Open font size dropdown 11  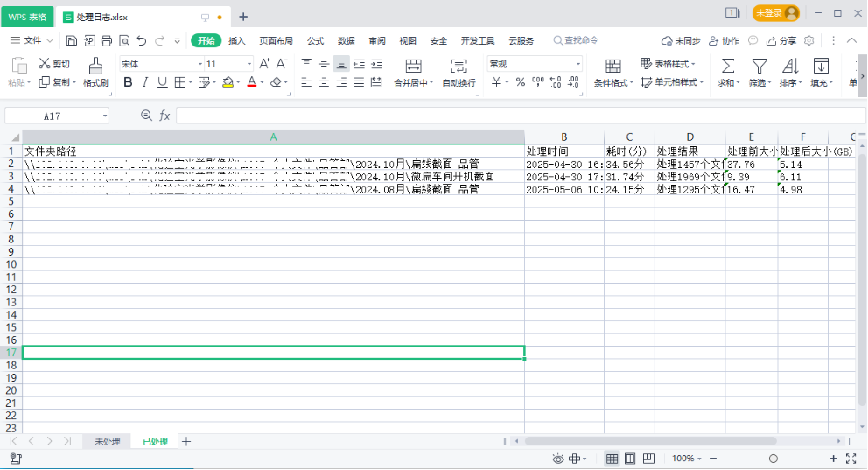point(249,64)
